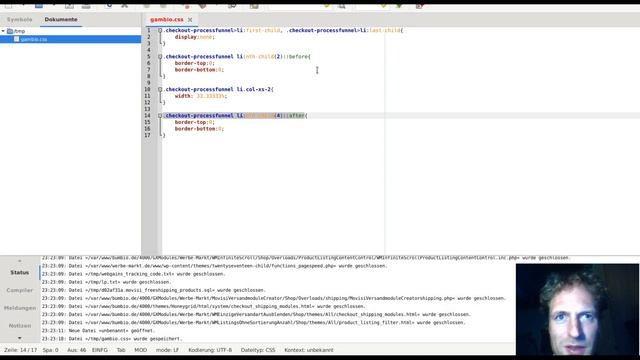Click the 'width: 33.33333%;' declaration
Viewport: 640px width, 360px height.
201,96
